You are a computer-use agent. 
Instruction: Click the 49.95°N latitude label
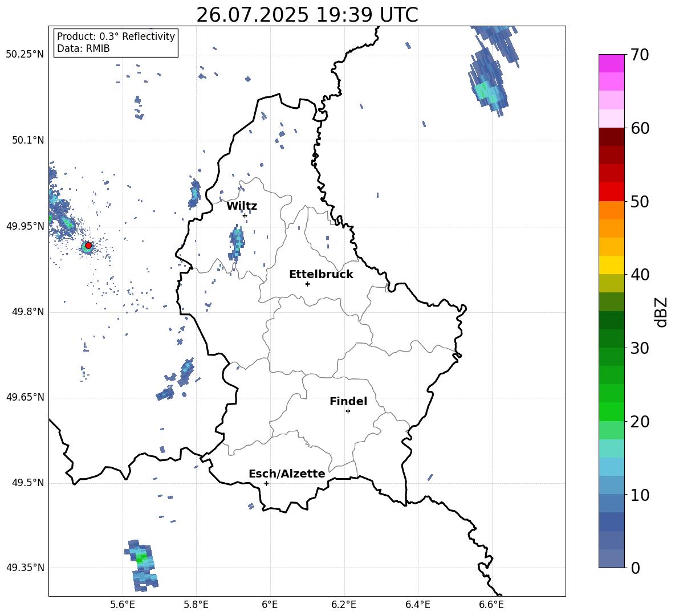[x=25, y=226]
